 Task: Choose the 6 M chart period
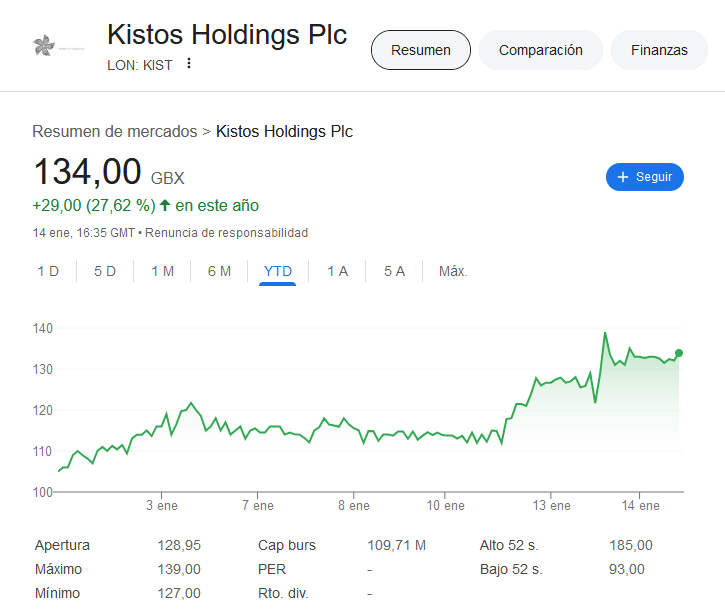(219, 271)
